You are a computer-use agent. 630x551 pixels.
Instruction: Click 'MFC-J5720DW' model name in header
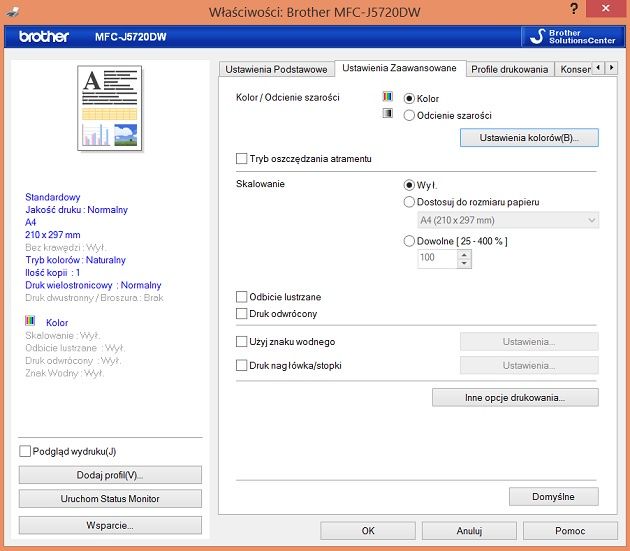[x=131, y=37]
